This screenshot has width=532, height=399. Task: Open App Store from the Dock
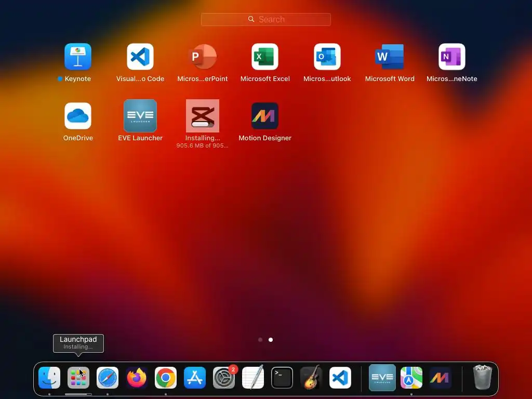(x=195, y=378)
